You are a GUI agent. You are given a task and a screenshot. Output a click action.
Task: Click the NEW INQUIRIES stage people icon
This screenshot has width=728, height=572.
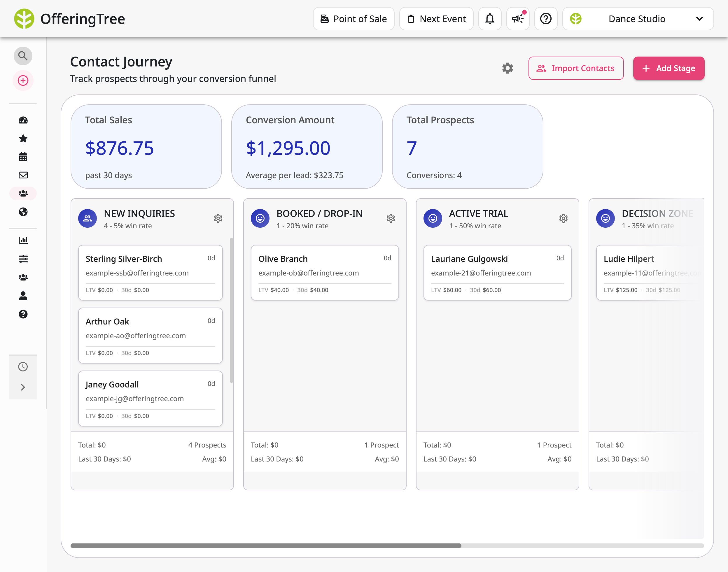tap(87, 218)
